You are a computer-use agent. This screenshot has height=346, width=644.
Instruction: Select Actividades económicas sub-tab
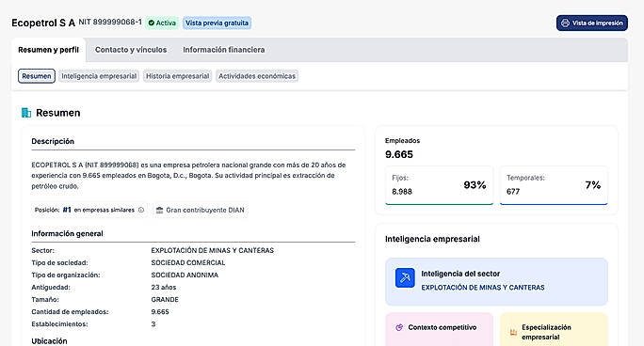pos(257,76)
